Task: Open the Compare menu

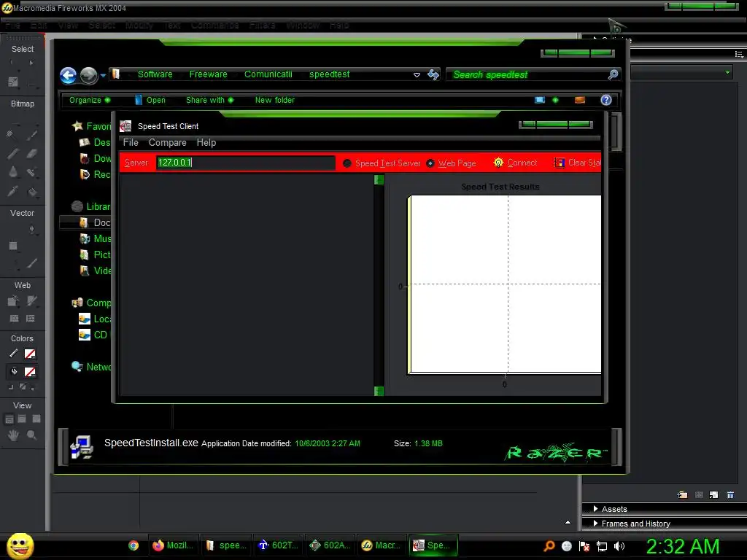Action: (x=167, y=142)
